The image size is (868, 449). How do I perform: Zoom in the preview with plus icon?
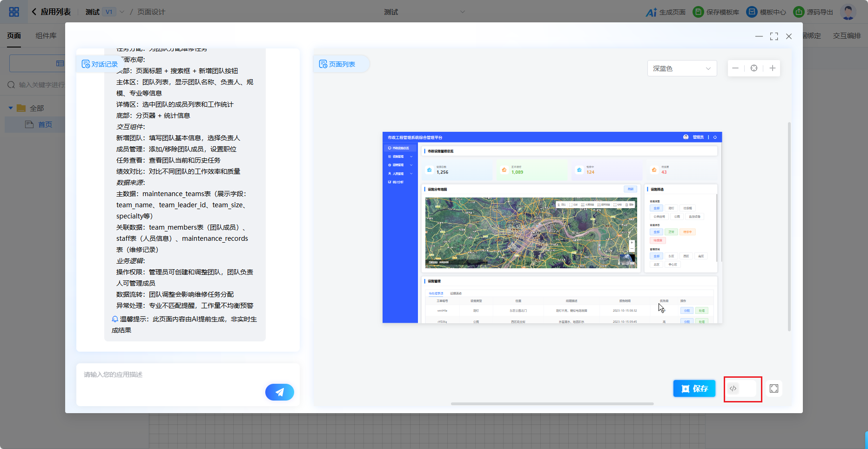click(x=773, y=68)
